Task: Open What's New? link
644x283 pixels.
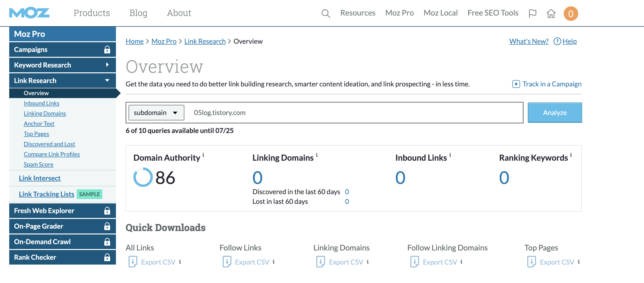Action: point(529,41)
